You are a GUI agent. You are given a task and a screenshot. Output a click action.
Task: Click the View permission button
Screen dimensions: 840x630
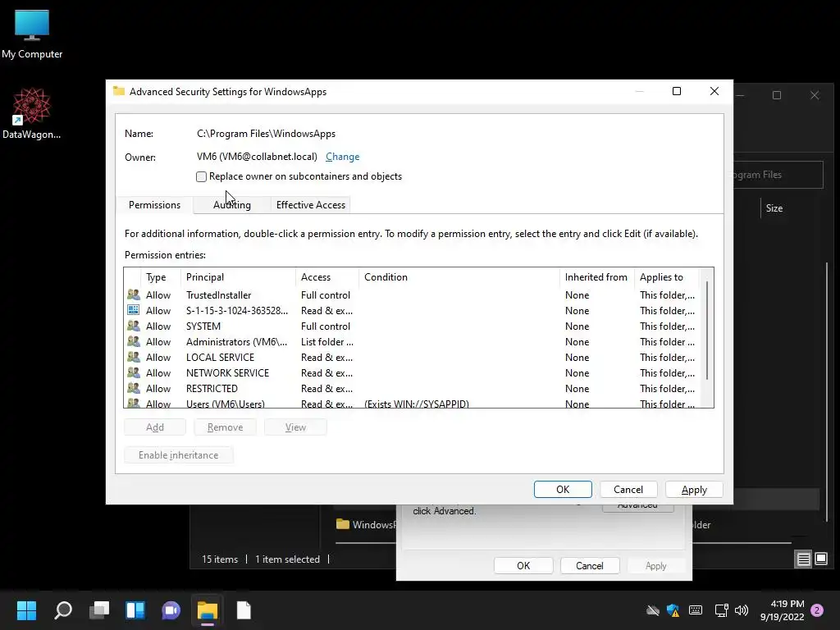[295, 427]
